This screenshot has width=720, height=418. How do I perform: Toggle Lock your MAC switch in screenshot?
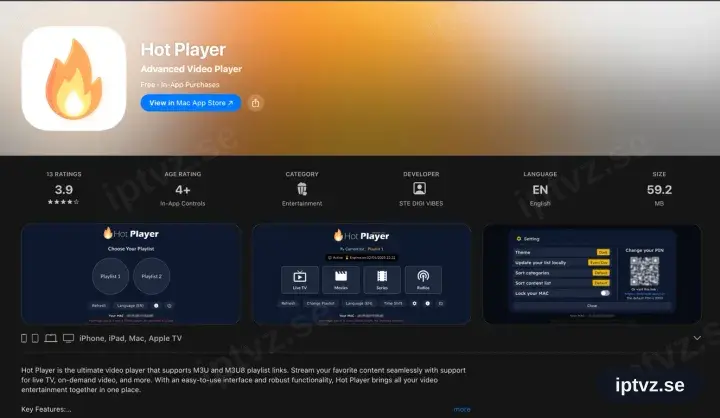point(605,293)
